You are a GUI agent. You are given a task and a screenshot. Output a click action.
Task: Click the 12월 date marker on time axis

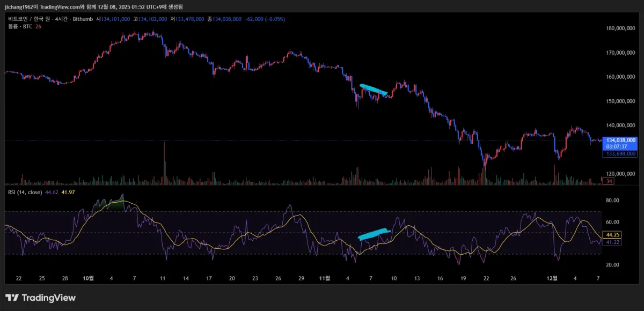tap(552, 278)
